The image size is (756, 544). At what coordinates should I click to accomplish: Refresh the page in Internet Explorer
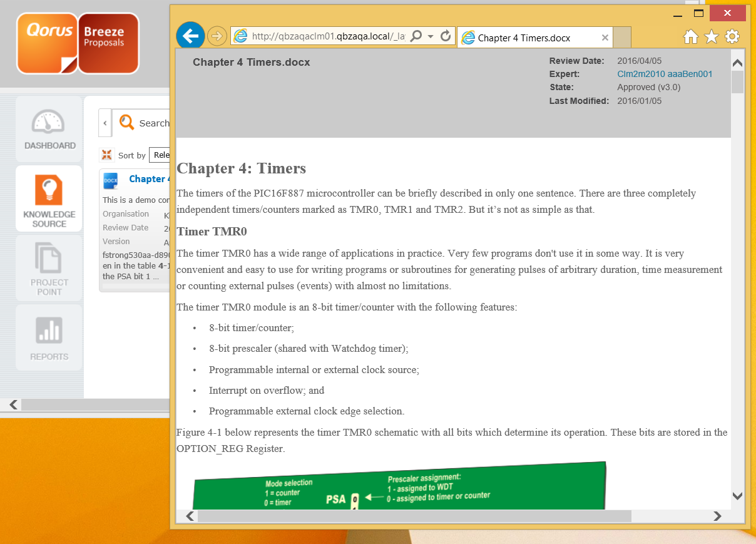click(446, 36)
